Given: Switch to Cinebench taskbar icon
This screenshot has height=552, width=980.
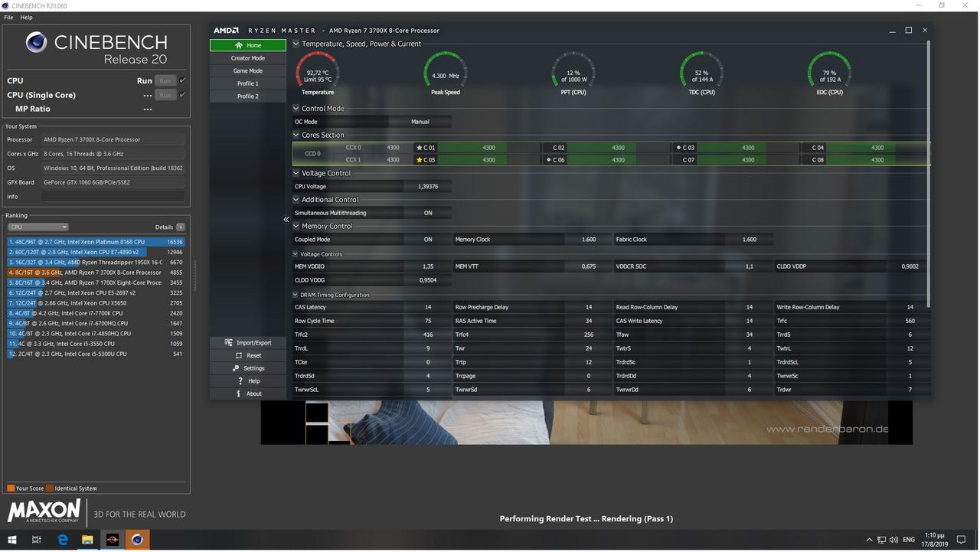Looking at the screenshot, I should tap(137, 540).
